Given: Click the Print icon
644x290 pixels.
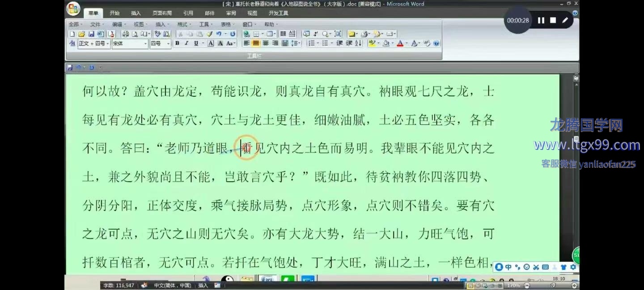Looking at the screenshot, I should coord(126,34).
